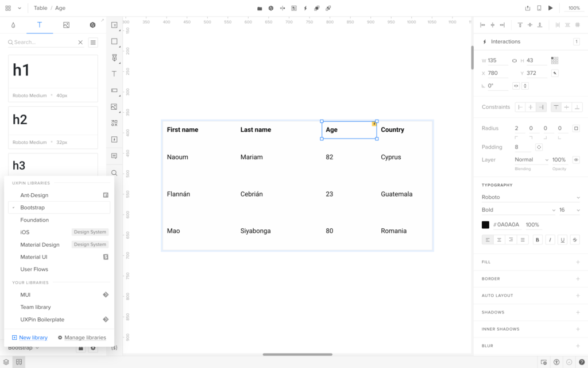Click the New library link
The height and width of the screenshot is (368, 588).
pos(30,338)
